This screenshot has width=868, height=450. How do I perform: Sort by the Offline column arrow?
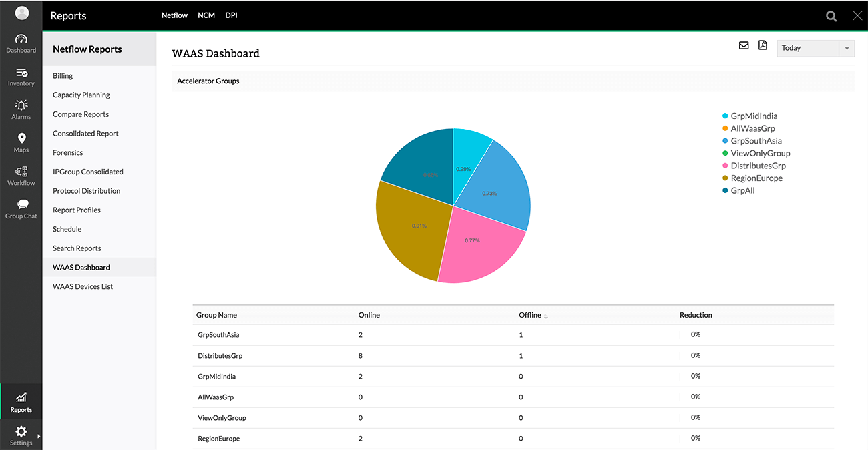coord(546,316)
